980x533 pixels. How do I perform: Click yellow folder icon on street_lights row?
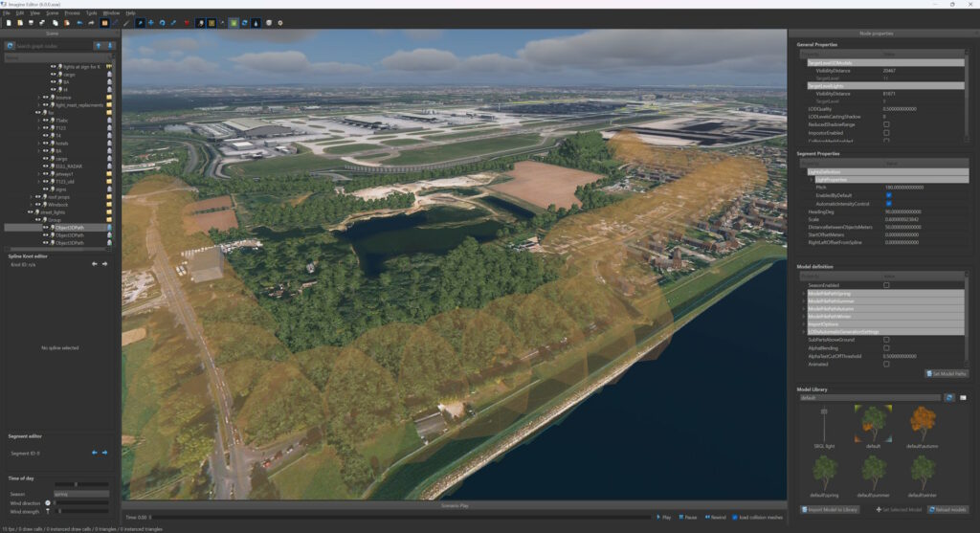[109, 212]
